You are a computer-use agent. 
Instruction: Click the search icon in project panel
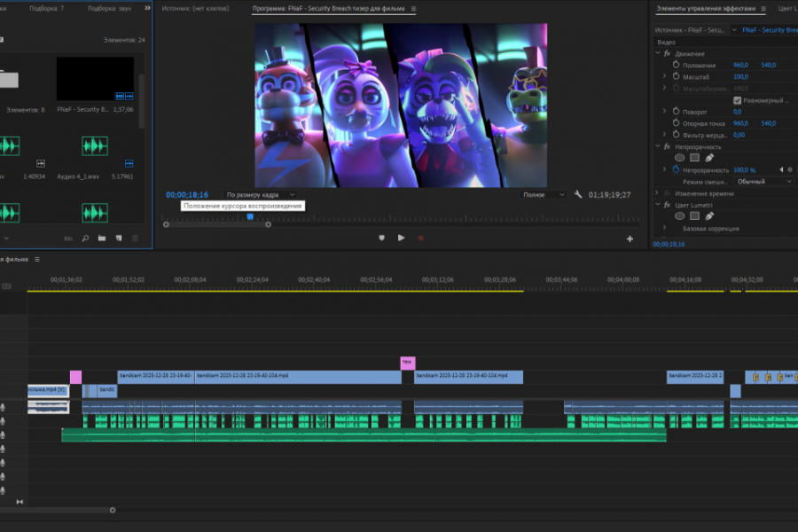[x=85, y=239]
